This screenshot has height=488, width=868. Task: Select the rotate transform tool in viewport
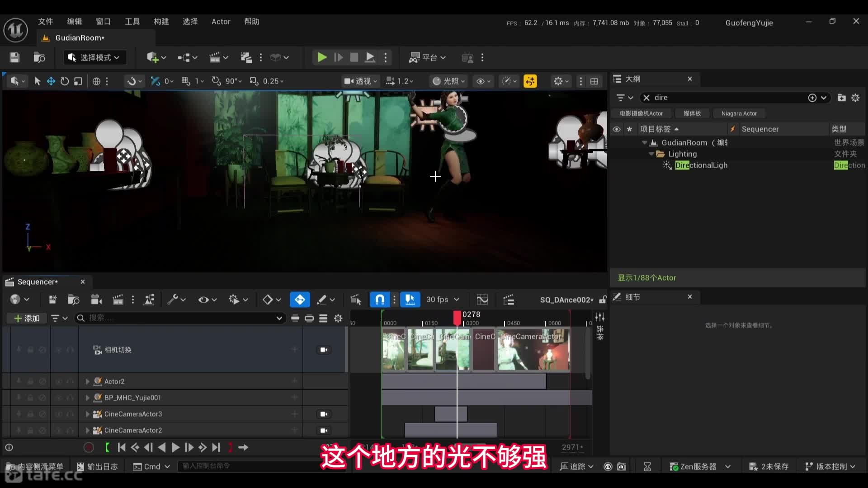[65, 81]
